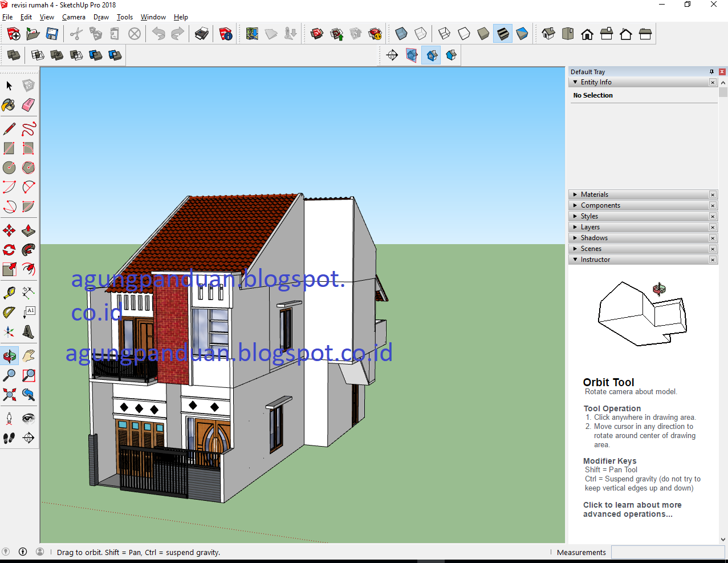Select the Orbit tool

click(9, 355)
